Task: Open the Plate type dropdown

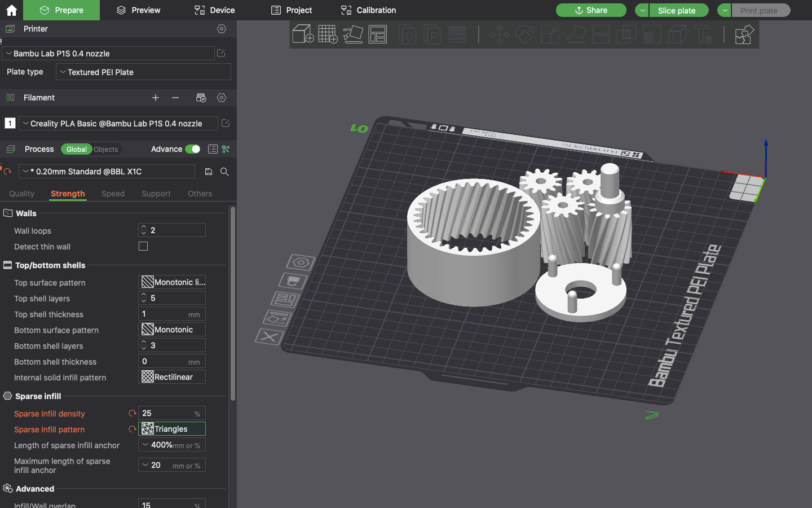Action: pos(143,72)
